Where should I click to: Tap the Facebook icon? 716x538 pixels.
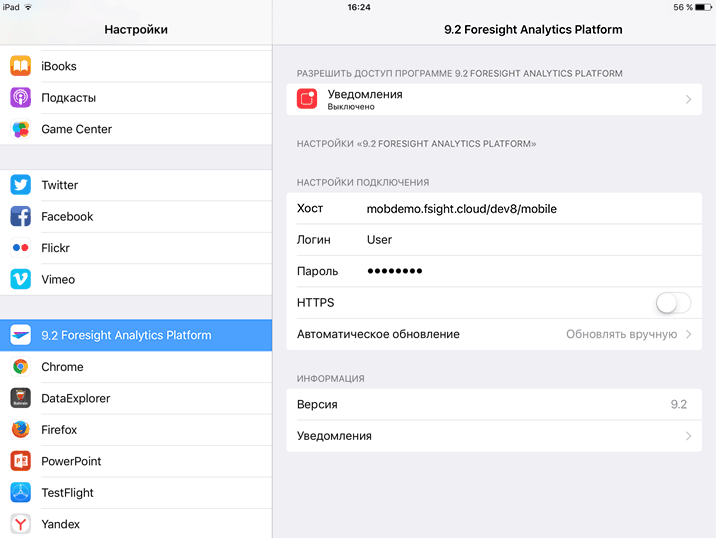point(21,216)
